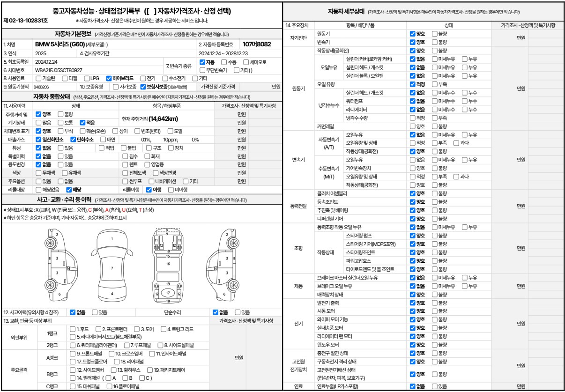Check 5. 라디에이터서포트 checkbox
Image resolution: width=565 pixels, height=392 pixels.
point(72,337)
